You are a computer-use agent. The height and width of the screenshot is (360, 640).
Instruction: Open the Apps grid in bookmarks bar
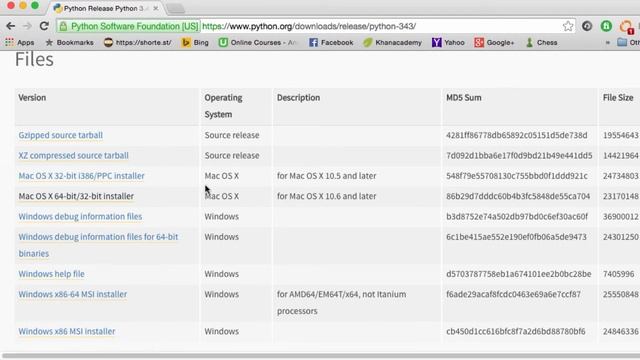[20, 42]
